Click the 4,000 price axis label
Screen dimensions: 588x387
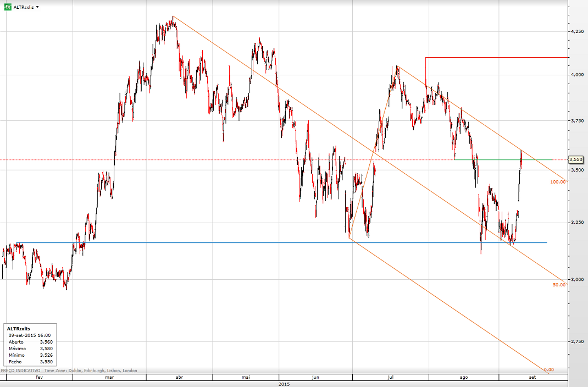point(577,75)
